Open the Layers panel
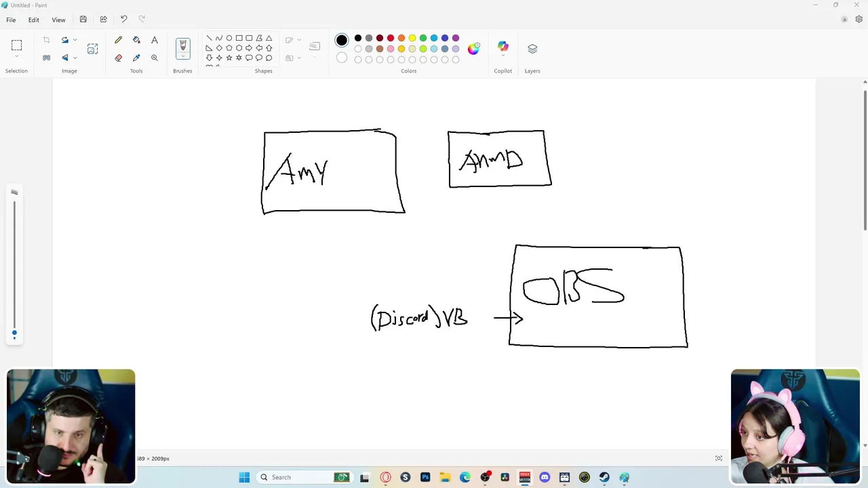This screenshot has height=488, width=868. pyautogui.click(x=532, y=49)
